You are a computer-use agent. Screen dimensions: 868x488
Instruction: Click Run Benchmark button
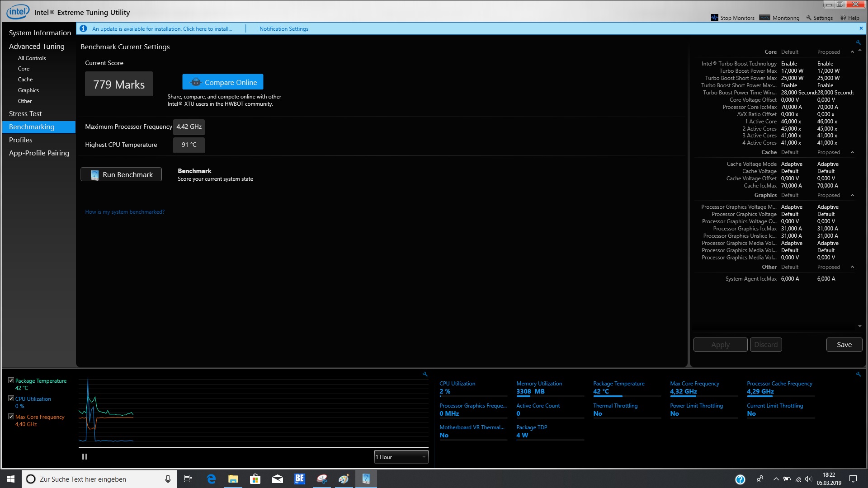point(121,175)
